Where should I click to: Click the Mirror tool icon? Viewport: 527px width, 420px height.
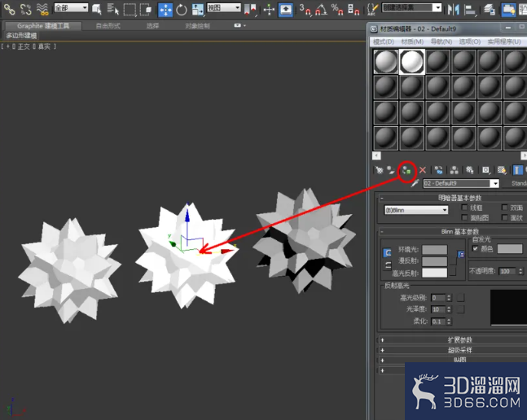[x=454, y=10]
